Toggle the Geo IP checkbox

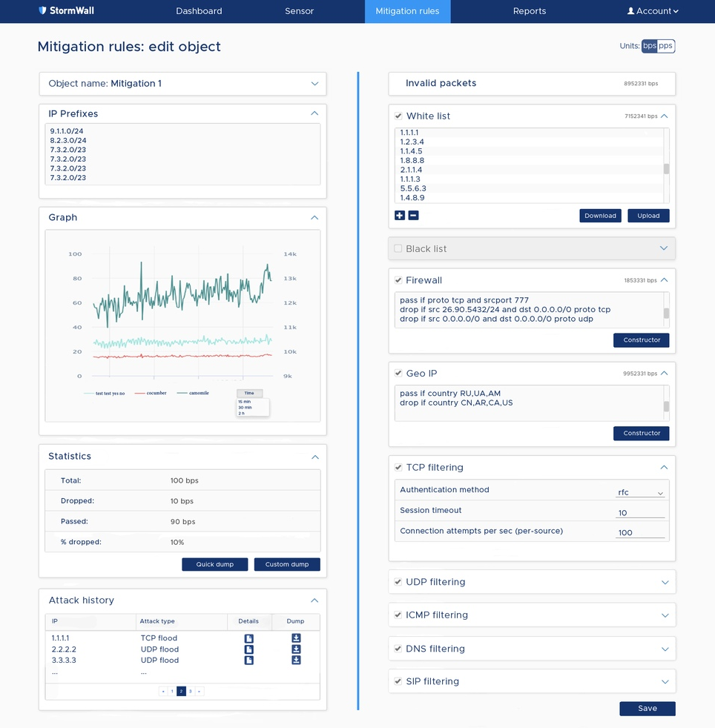pos(398,374)
